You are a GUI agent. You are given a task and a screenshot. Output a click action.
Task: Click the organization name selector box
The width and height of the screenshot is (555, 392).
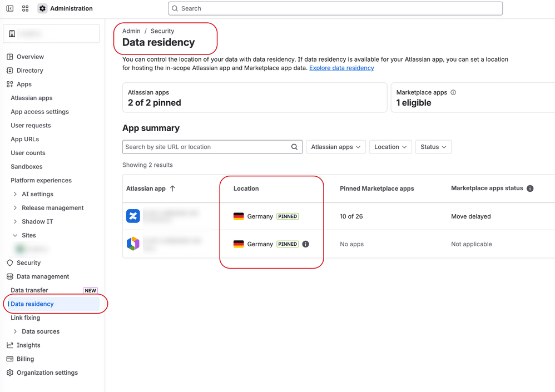click(x=51, y=33)
